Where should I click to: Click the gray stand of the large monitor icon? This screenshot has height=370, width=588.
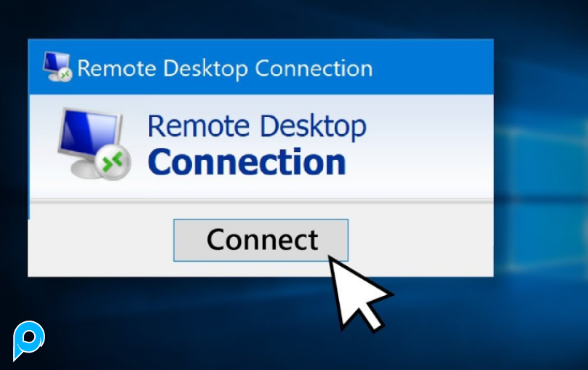(x=84, y=168)
